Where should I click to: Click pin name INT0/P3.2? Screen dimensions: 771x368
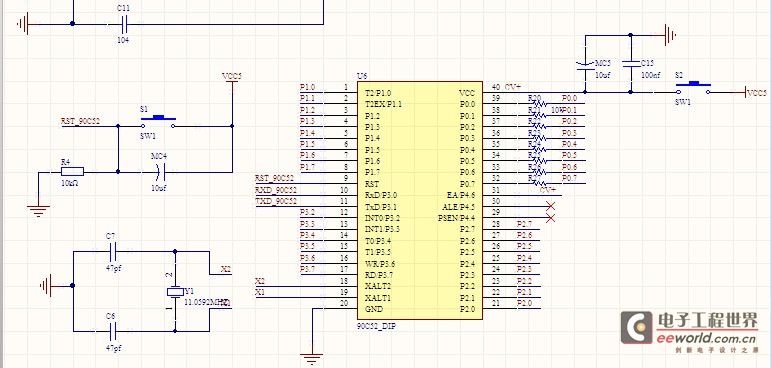[x=383, y=218]
